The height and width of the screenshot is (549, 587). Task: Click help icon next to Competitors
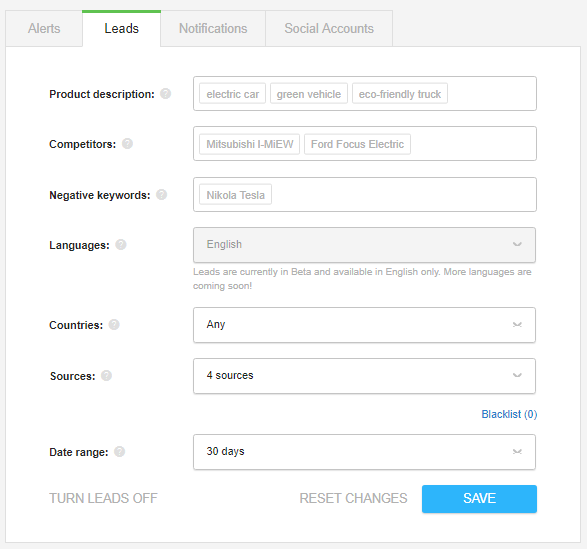pyautogui.click(x=127, y=143)
